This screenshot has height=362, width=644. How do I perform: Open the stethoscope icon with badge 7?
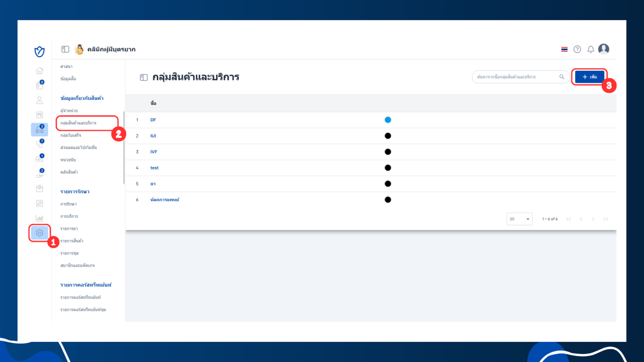(40, 144)
